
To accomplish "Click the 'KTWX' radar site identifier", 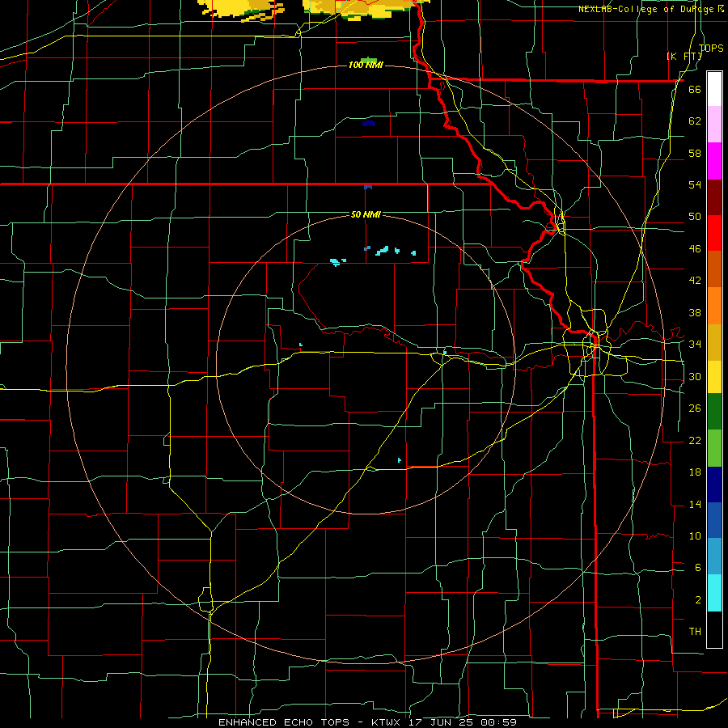I will [387, 722].
